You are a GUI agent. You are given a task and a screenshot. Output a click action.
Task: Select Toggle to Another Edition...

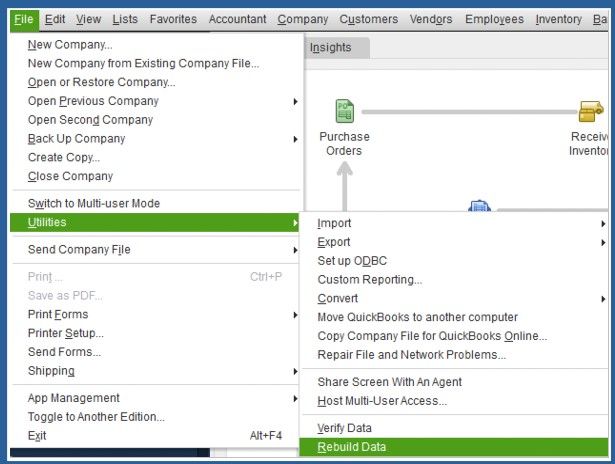click(155, 417)
